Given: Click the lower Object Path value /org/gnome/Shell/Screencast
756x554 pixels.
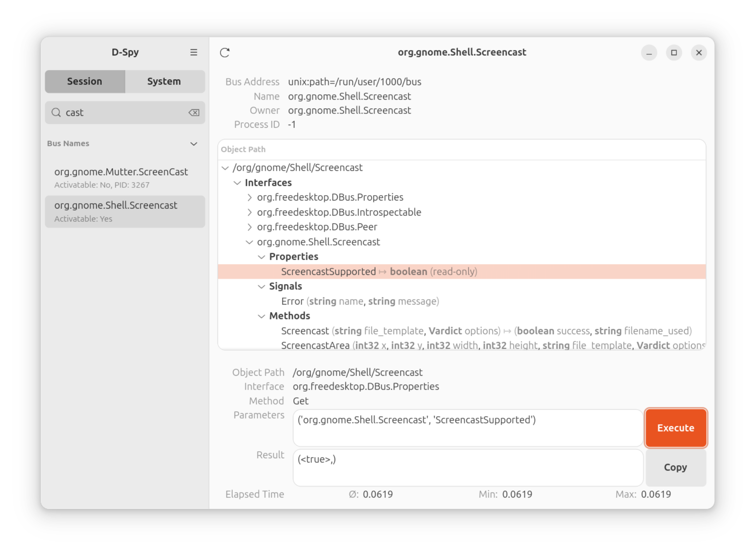Looking at the screenshot, I should click(357, 372).
